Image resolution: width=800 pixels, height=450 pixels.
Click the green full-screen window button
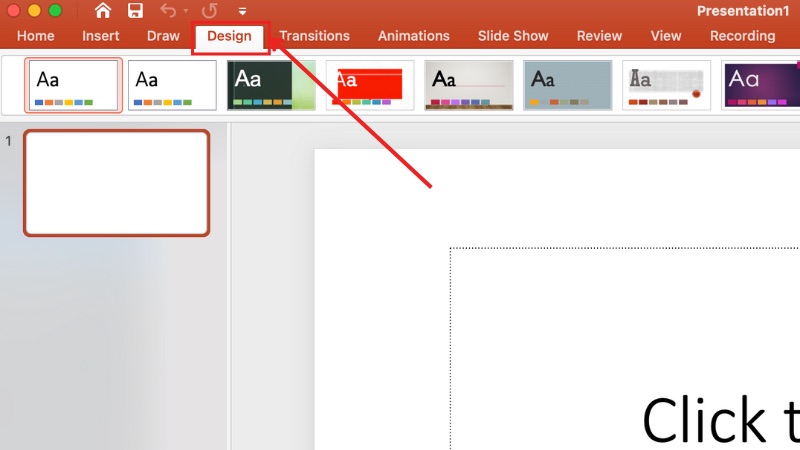click(55, 10)
